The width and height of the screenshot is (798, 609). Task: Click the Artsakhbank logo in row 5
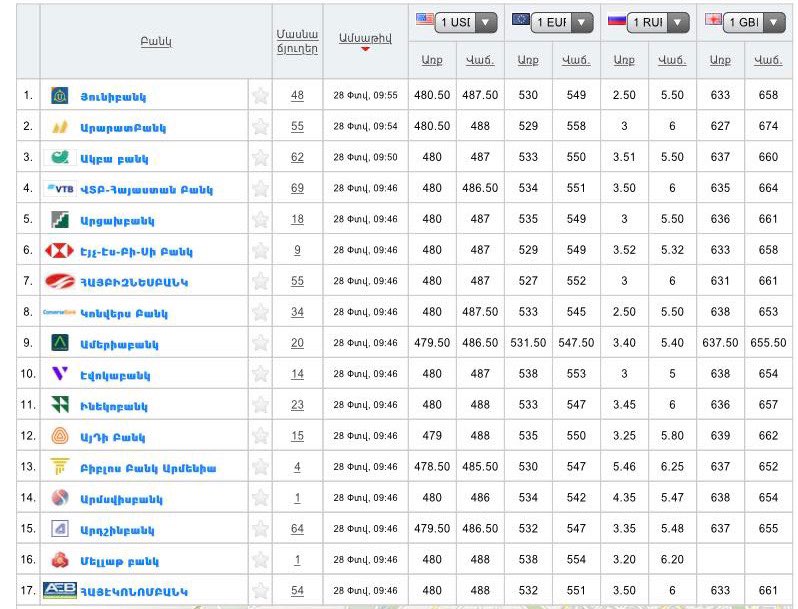pos(60,220)
